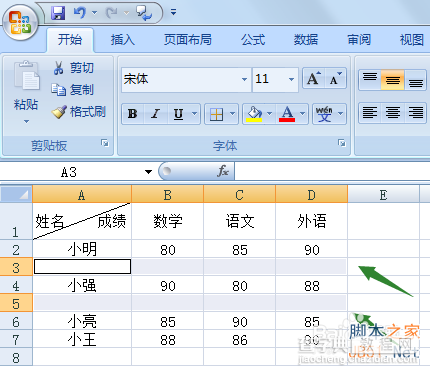Set top vertical alignment
Viewport: 430px width, 366px height.
(x=370, y=79)
